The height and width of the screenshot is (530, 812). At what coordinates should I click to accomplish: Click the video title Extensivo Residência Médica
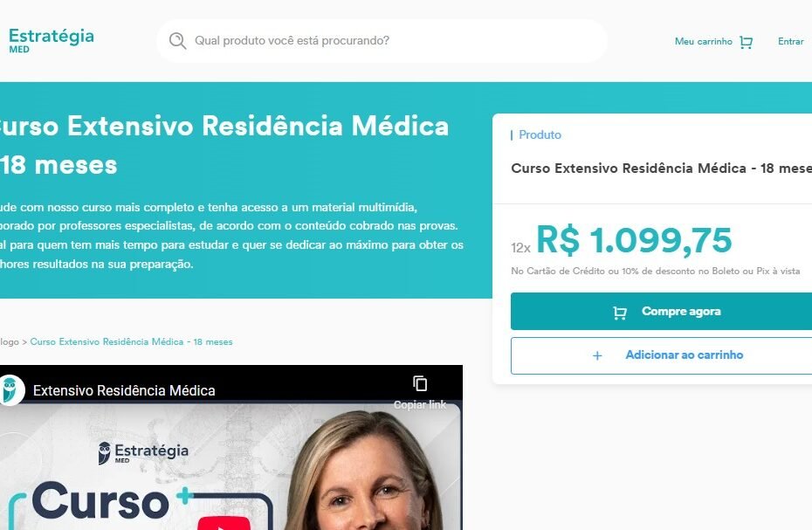(x=124, y=390)
